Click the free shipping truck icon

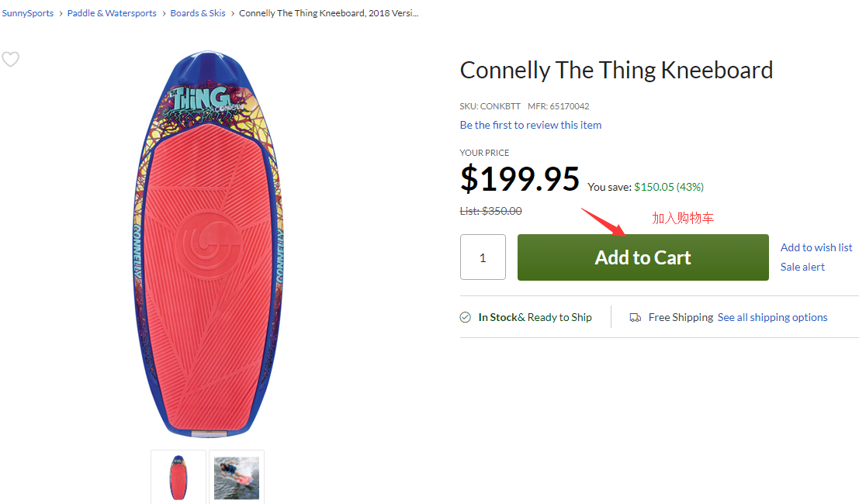[636, 317]
